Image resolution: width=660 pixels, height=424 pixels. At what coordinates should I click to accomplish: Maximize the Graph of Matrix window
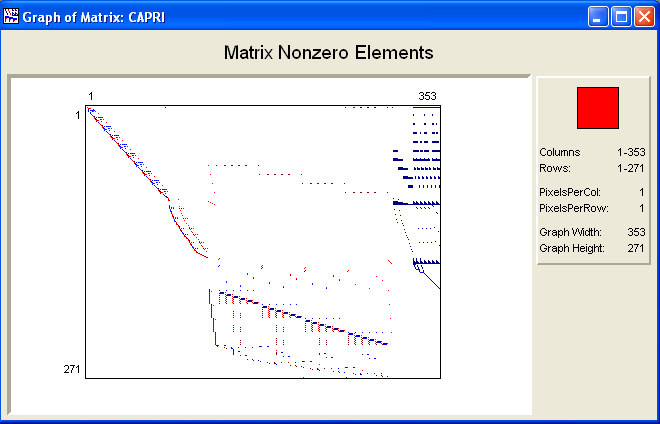pyautogui.click(x=620, y=16)
